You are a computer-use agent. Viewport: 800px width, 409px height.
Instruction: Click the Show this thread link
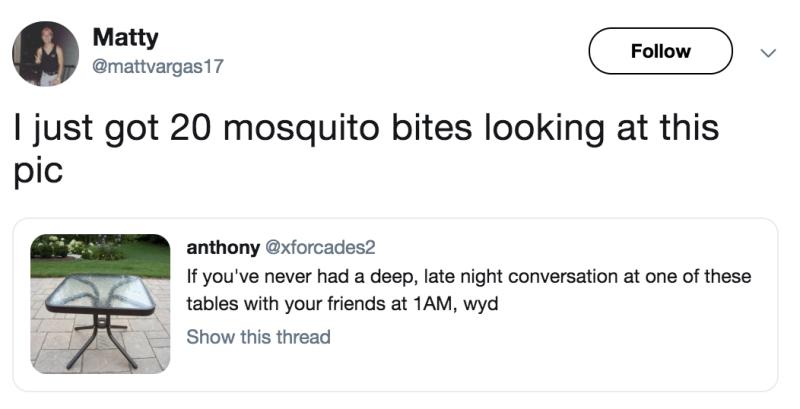[x=258, y=337]
